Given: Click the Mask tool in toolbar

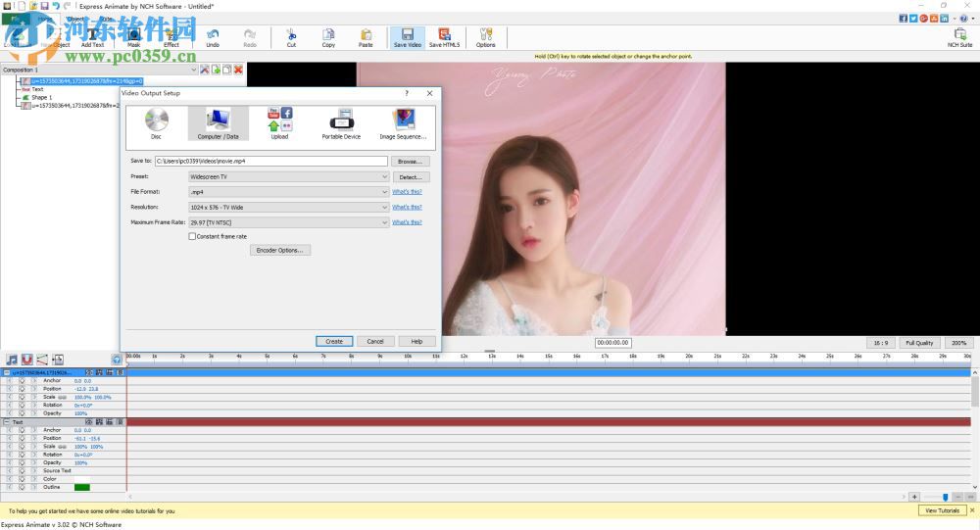Looking at the screenshot, I should point(133,37).
